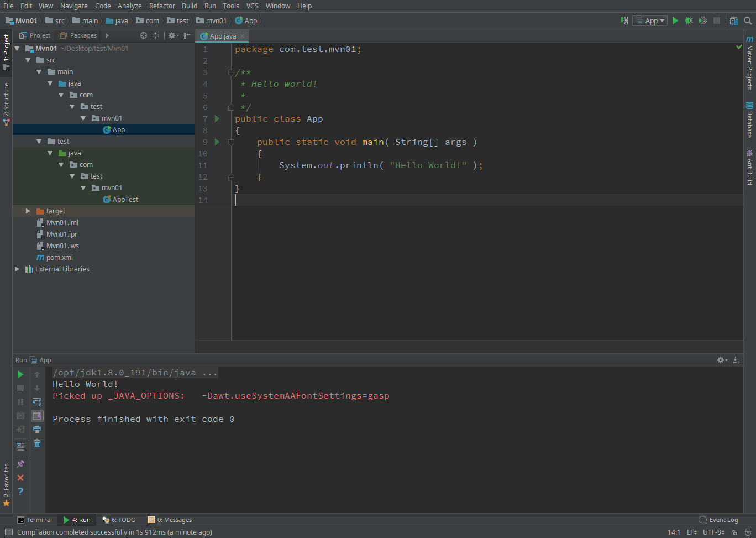Open the App run configuration dropdown

point(651,20)
